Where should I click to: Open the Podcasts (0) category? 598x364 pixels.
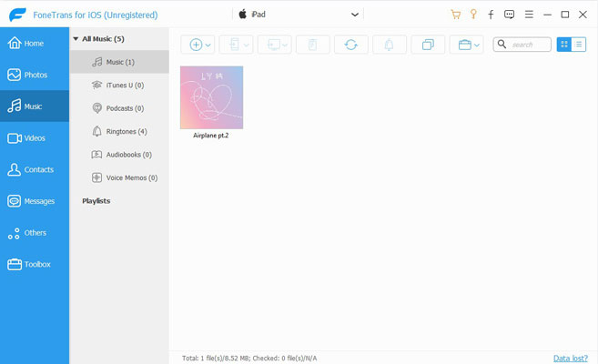tap(119, 108)
